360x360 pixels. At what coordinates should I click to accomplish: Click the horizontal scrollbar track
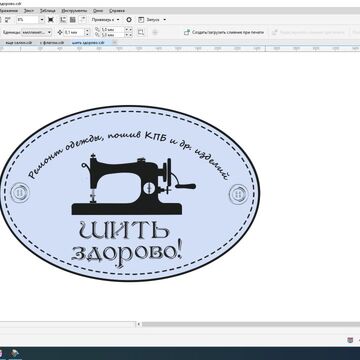(x=251, y=324)
